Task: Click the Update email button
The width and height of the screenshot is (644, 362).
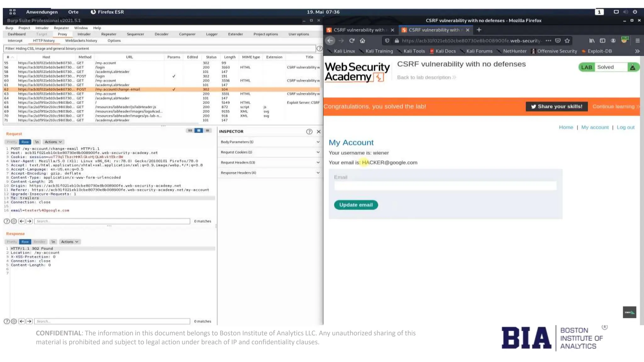Action: click(356, 205)
